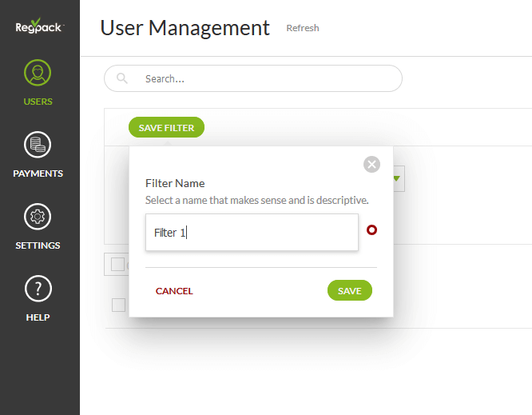Click into the Search users box
The image size is (532, 415).
(x=264, y=78)
